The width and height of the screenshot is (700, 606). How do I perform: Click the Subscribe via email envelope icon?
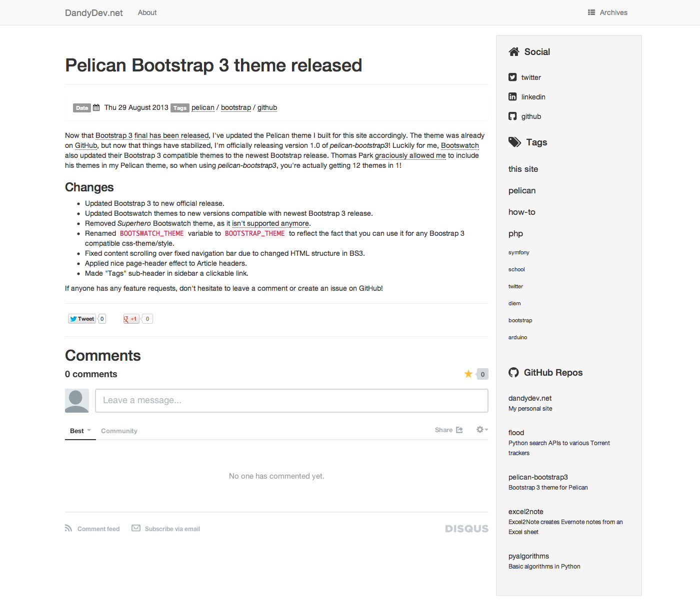(x=136, y=529)
